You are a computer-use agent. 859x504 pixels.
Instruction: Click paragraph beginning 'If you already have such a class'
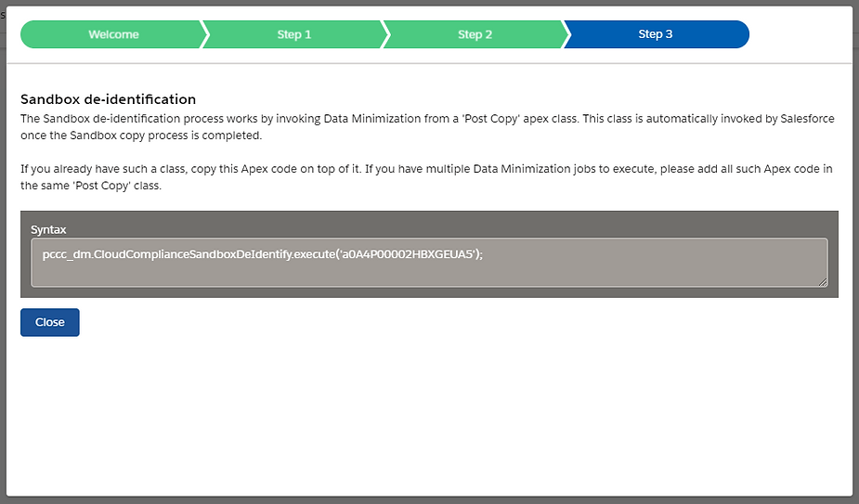click(x=426, y=177)
